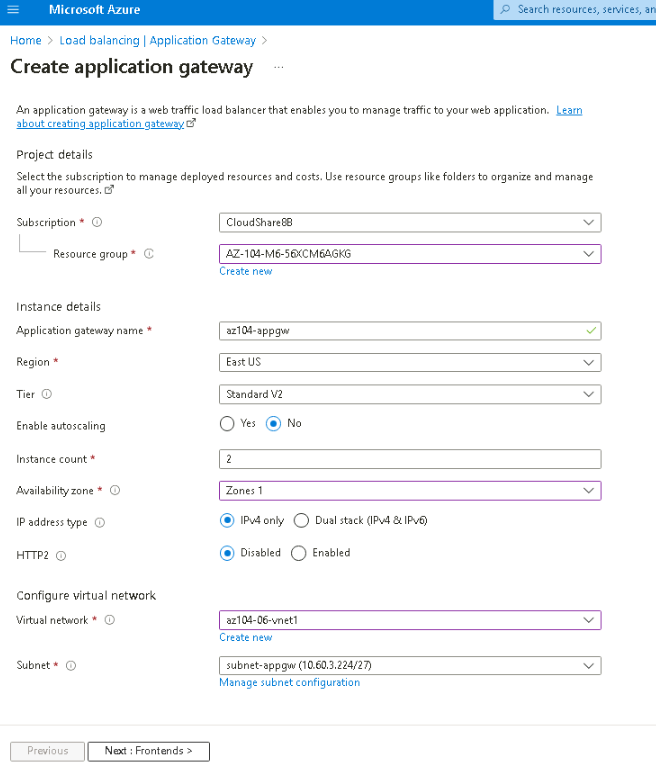Click the Previous button
The width and height of the screenshot is (656, 774).
(x=47, y=751)
